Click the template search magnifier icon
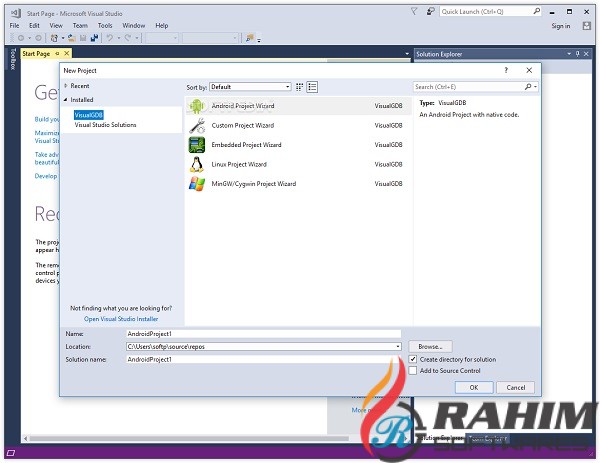 click(x=528, y=87)
